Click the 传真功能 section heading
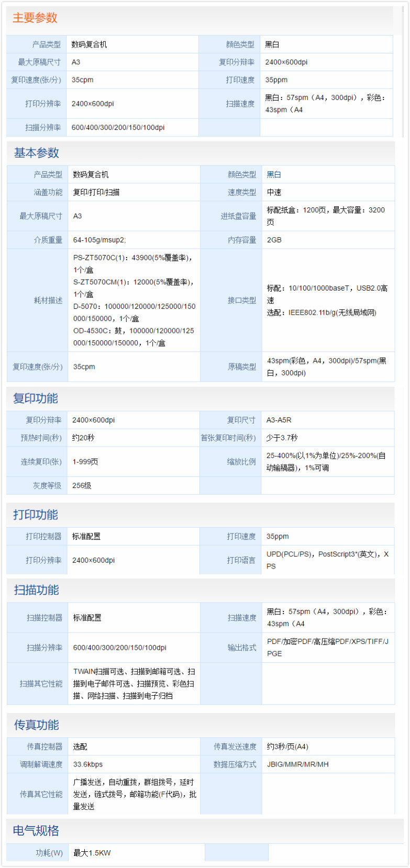Screen dimensions: 410x868 click(x=36, y=725)
